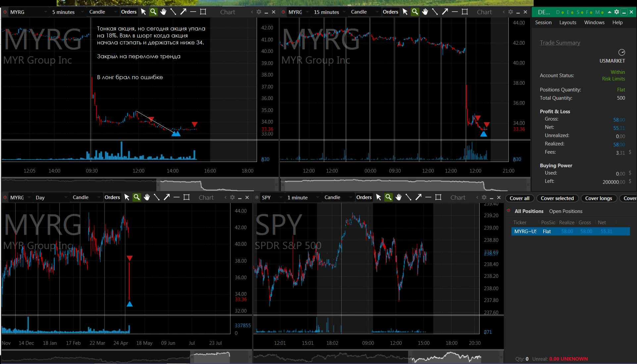Toggle the red link dot of MYRG 15 minutes chart
This screenshot has height=364, width=637.
pos(284,12)
